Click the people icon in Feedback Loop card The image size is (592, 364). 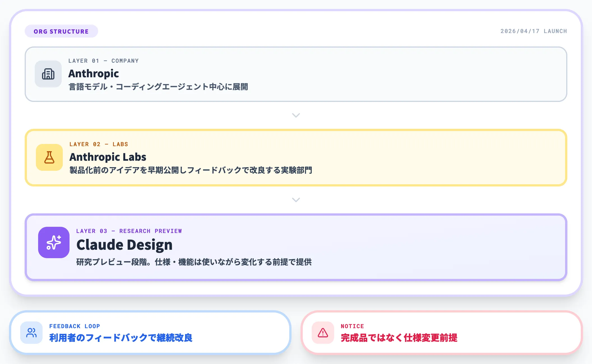click(x=31, y=333)
